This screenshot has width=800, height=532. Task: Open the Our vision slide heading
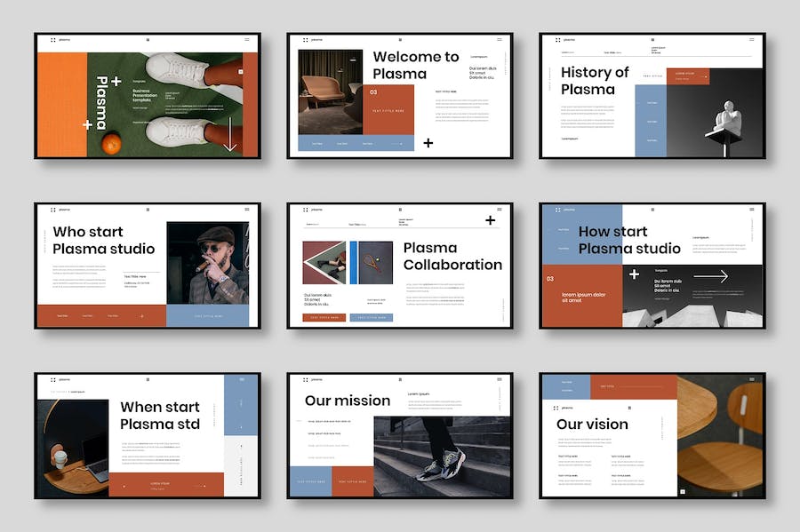click(592, 425)
